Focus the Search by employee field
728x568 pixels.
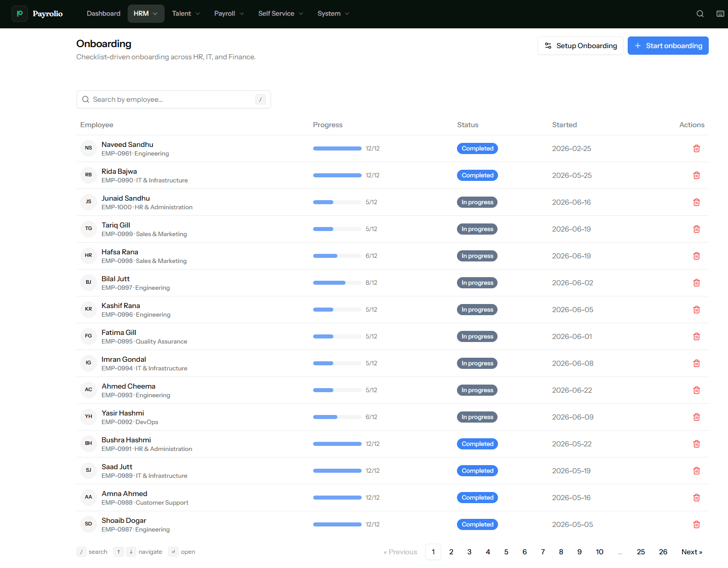click(x=173, y=99)
